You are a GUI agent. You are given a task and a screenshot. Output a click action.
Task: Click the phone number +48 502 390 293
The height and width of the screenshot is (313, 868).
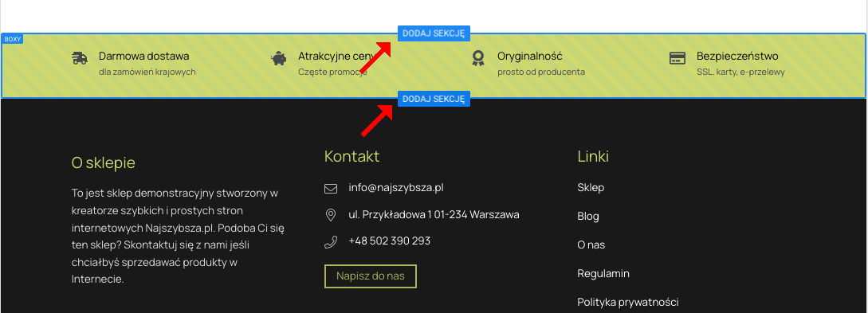[x=390, y=241]
